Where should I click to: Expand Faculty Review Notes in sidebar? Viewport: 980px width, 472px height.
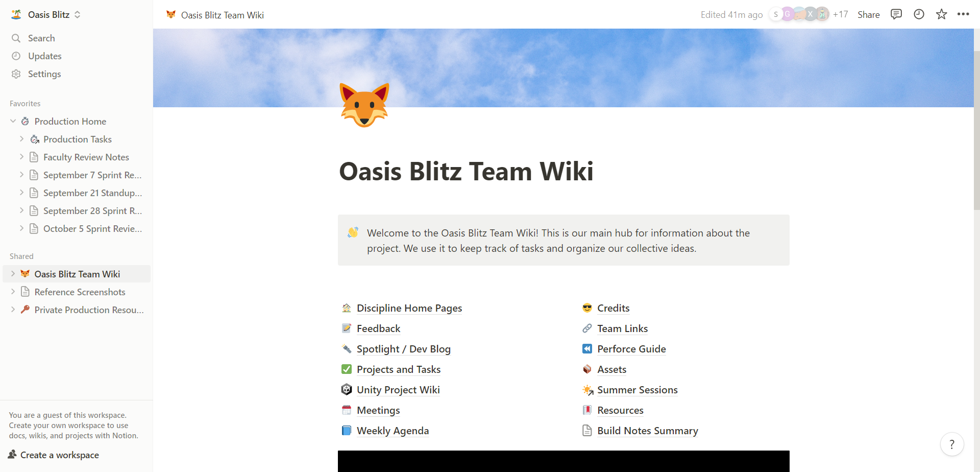[x=21, y=157]
